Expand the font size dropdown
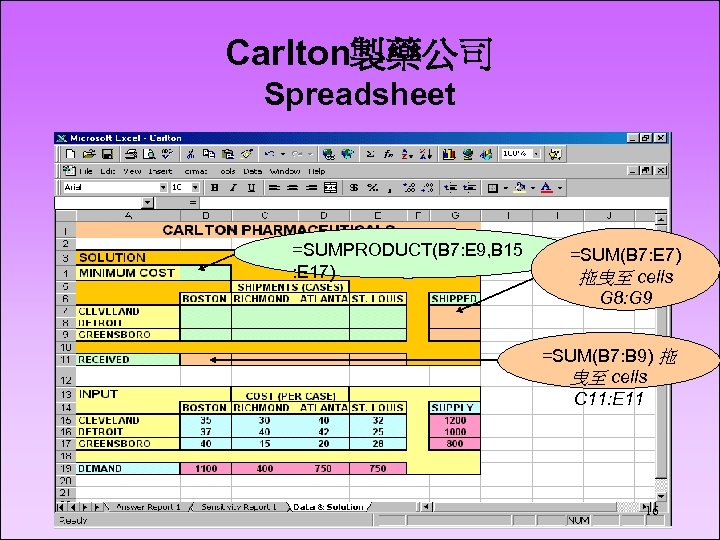This screenshot has width=720, height=540. 196,187
